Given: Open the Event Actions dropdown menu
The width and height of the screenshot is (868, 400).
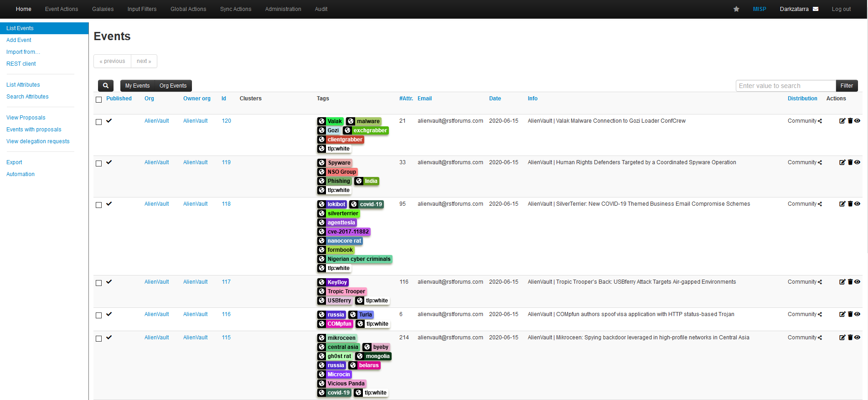Looking at the screenshot, I should pos(62,9).
